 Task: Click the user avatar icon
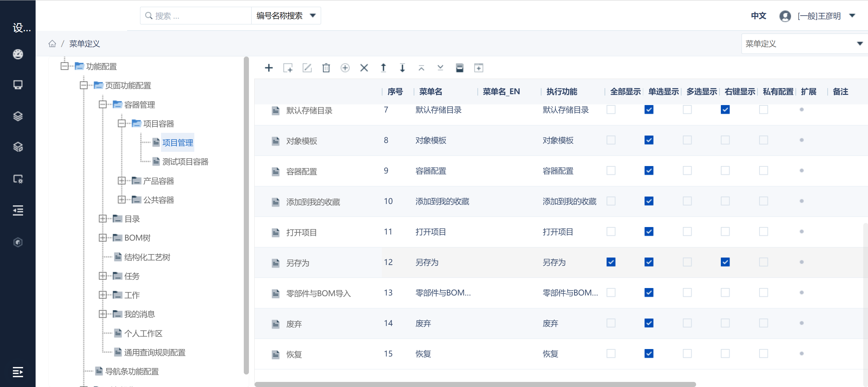pyautogui.click(x=785, y=16)
